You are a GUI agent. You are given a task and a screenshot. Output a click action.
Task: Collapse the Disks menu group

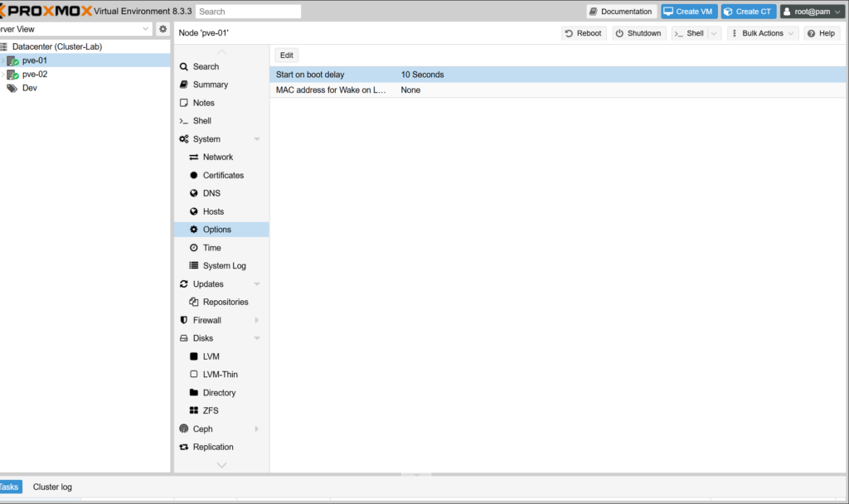(257, 338)
